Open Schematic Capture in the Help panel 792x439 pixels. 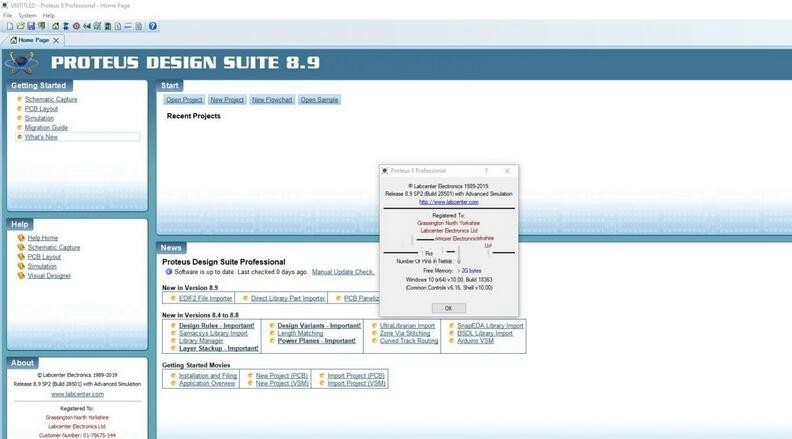coord(54,248)
